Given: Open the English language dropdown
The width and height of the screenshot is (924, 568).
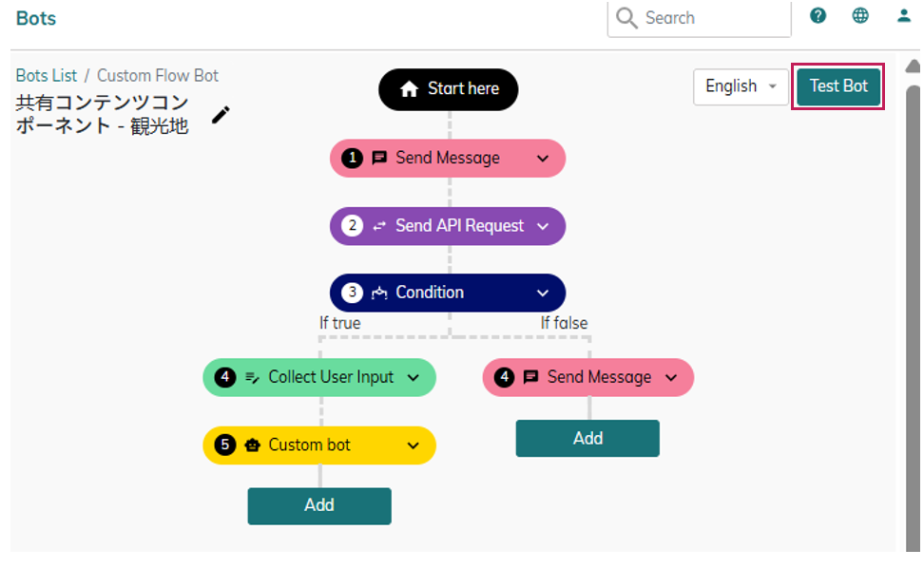Looking at the screenshot, I should [741, 86].
